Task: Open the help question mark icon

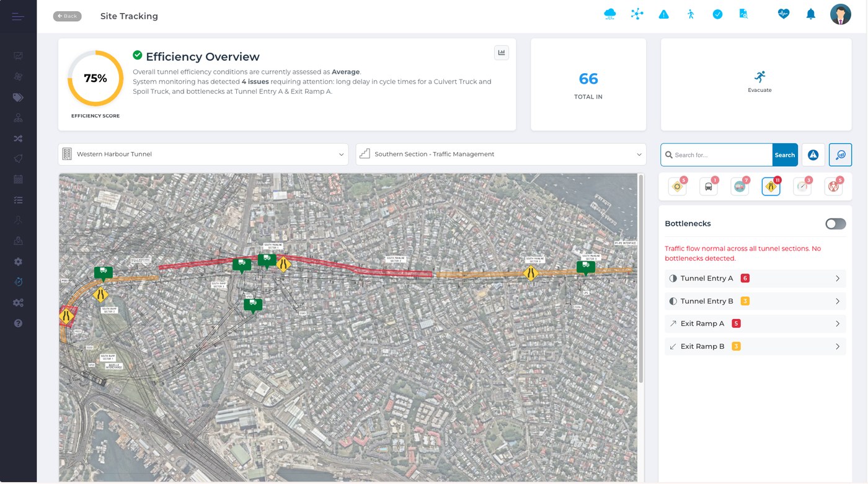Action: click(18, 323)
